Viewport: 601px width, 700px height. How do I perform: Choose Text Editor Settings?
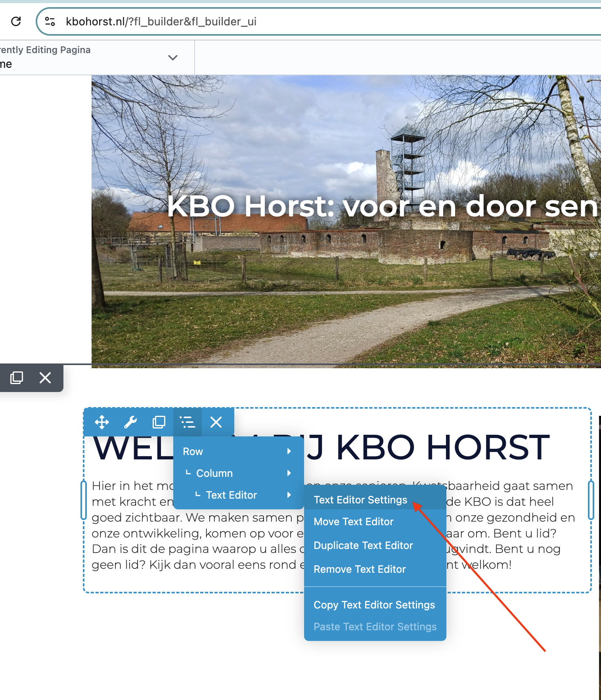[375, 500]
